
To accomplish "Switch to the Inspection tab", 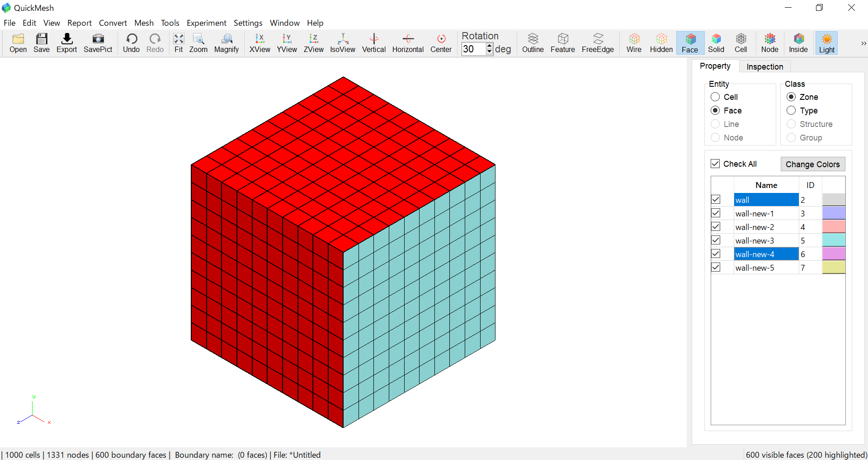I will (765, 66).
